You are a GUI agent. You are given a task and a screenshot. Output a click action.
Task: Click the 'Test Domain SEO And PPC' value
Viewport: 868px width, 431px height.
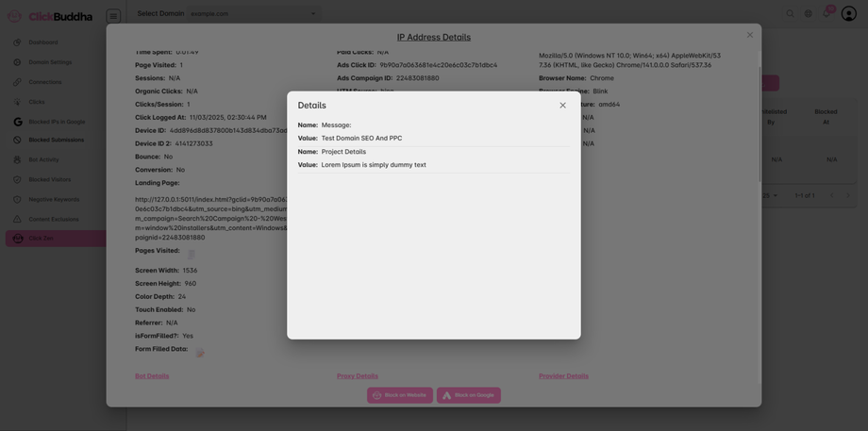tap(361, 139)
